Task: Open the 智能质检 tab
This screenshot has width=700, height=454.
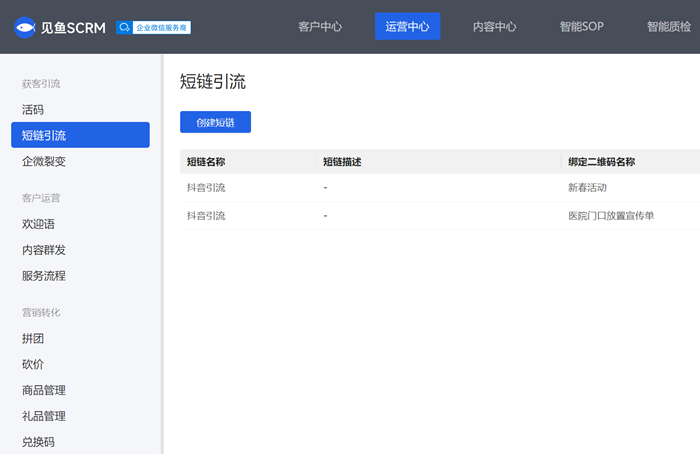Action: click(x=668, y=27)
